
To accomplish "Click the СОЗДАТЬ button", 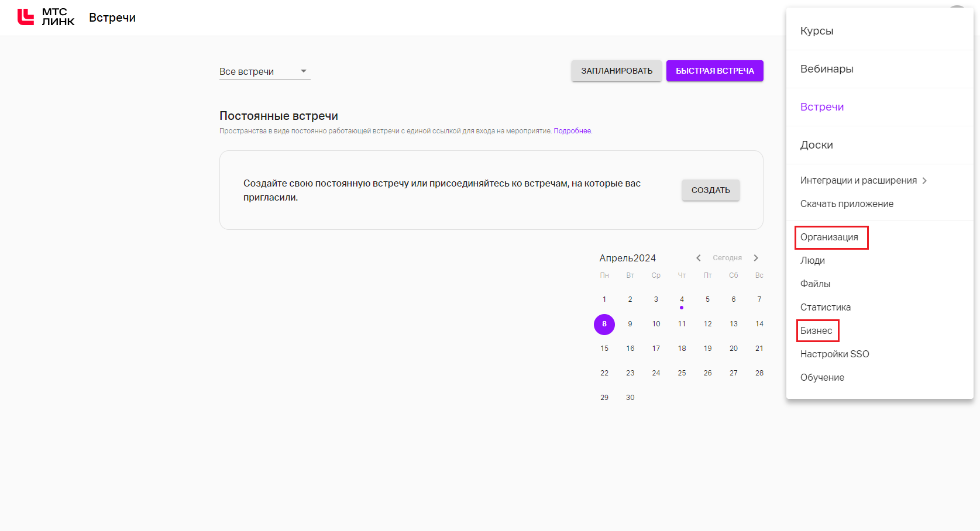I will click(x=711, y=190).
